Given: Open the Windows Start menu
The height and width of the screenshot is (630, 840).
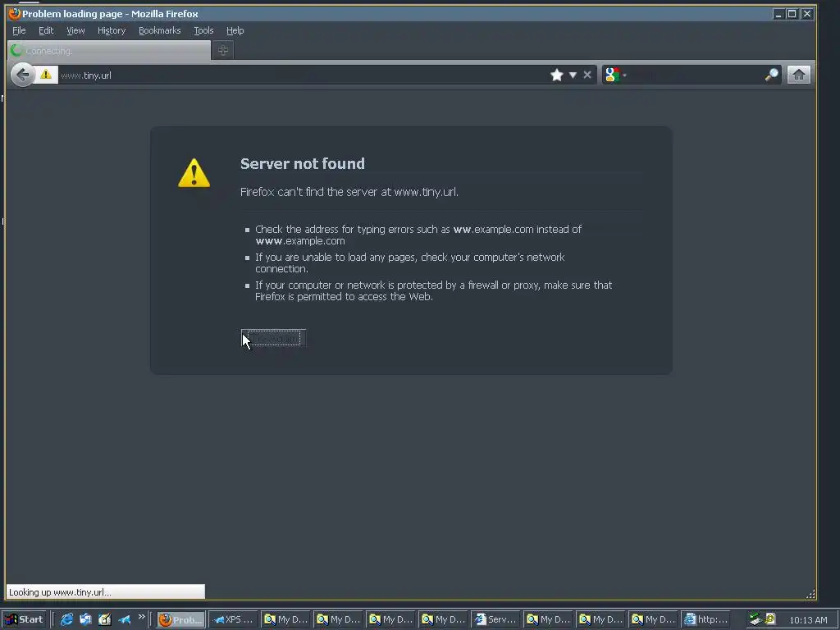Looking at the screenshot, I should (x=25, y=619).
